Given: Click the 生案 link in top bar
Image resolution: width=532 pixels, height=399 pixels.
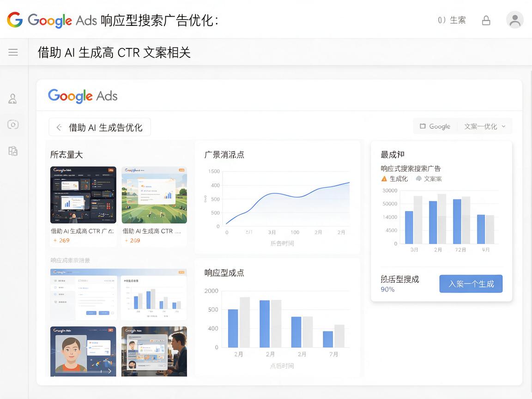Looking at the screenshot, I should tap(458, 20).
